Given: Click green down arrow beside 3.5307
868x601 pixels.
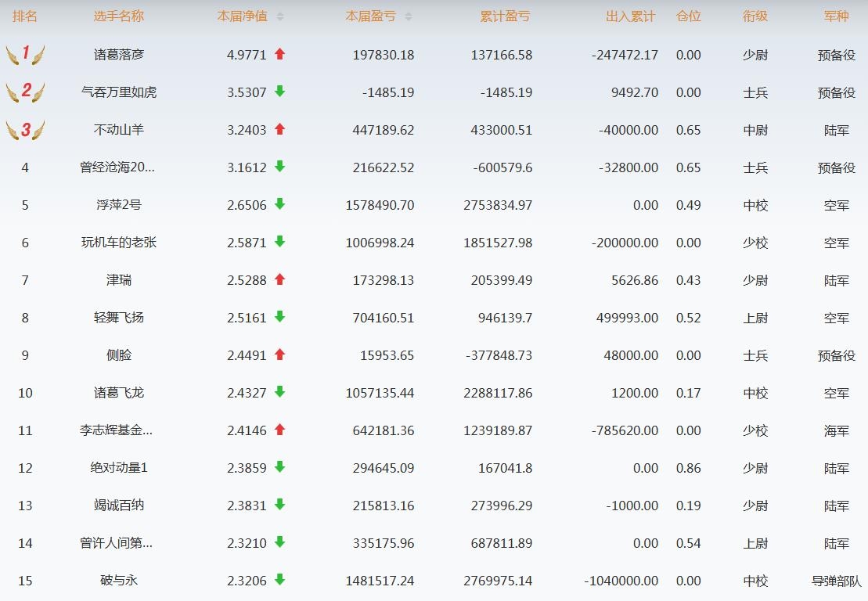Looking at the screenshot, I should click(280, 92).
